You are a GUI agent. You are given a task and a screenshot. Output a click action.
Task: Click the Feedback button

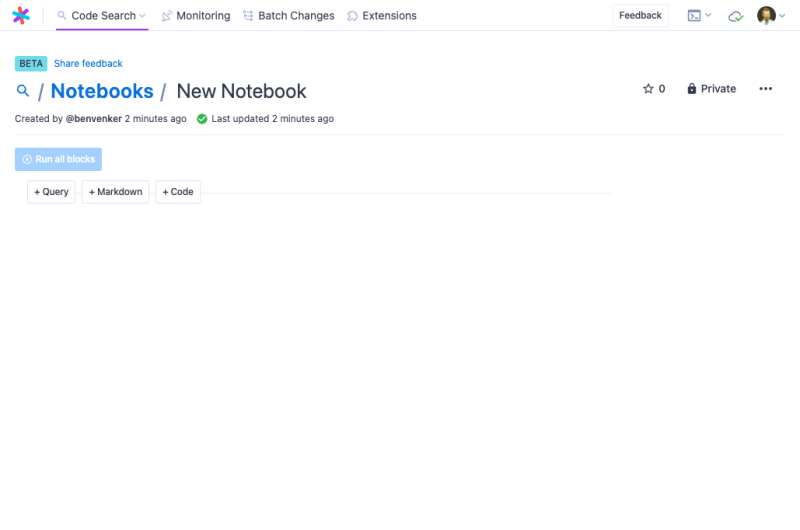coord(640,16)
